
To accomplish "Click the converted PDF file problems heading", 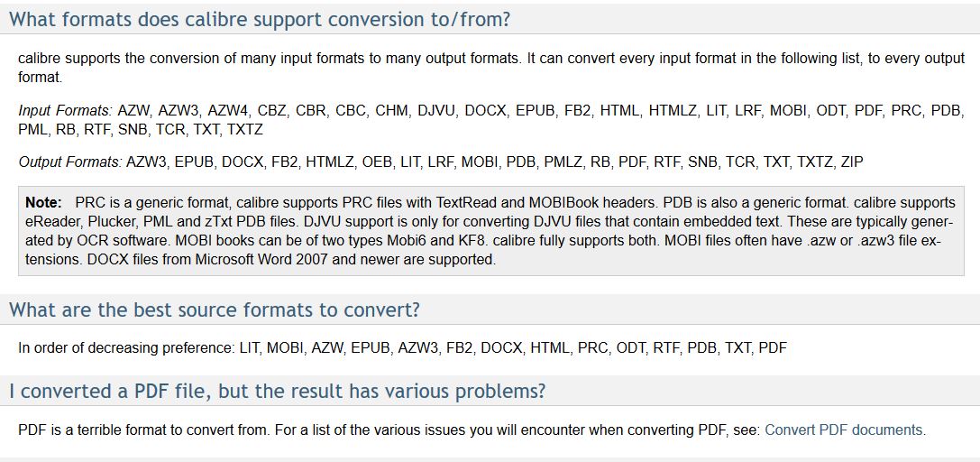I will tap(277, 392).
